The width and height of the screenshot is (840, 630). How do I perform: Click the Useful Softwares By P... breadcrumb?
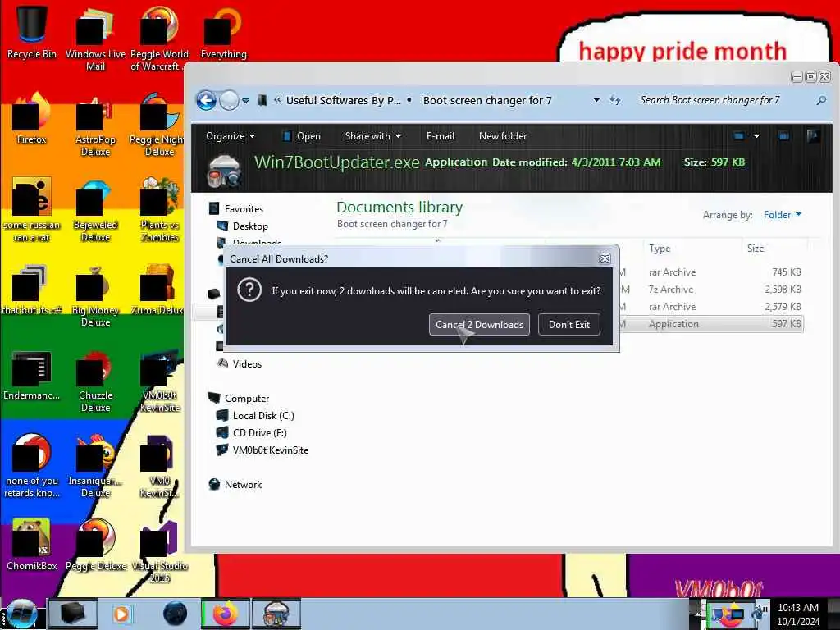click(343, 100)
